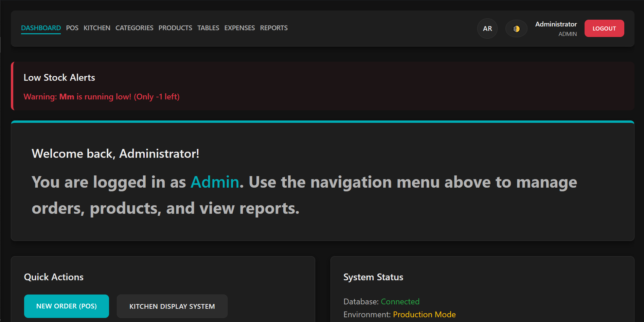This screenshot has width=644, height=322.
Task: Select the Categories nav item
Action: click(134, 28)
